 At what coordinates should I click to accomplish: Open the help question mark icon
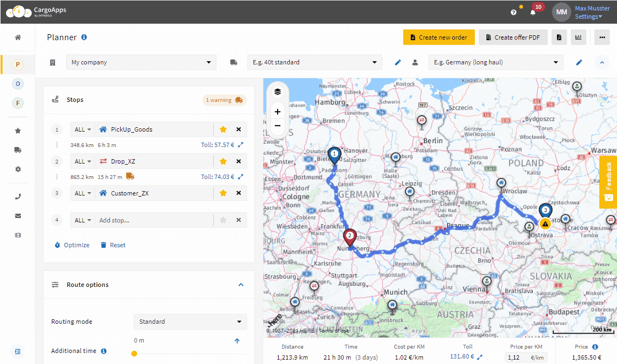pyautogui.click(x=513, y=12)
